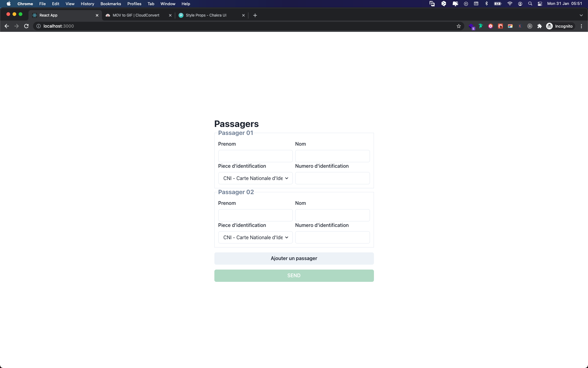This screenshot has height=368, width=588.
Task: Click the Ajouter un passager button
Action: [x=294, y=258]
